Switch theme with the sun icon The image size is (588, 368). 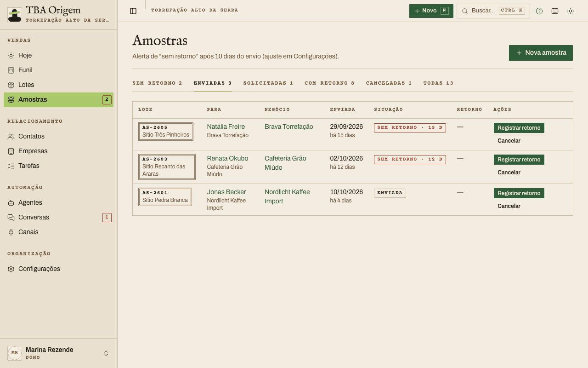[571, 11]
